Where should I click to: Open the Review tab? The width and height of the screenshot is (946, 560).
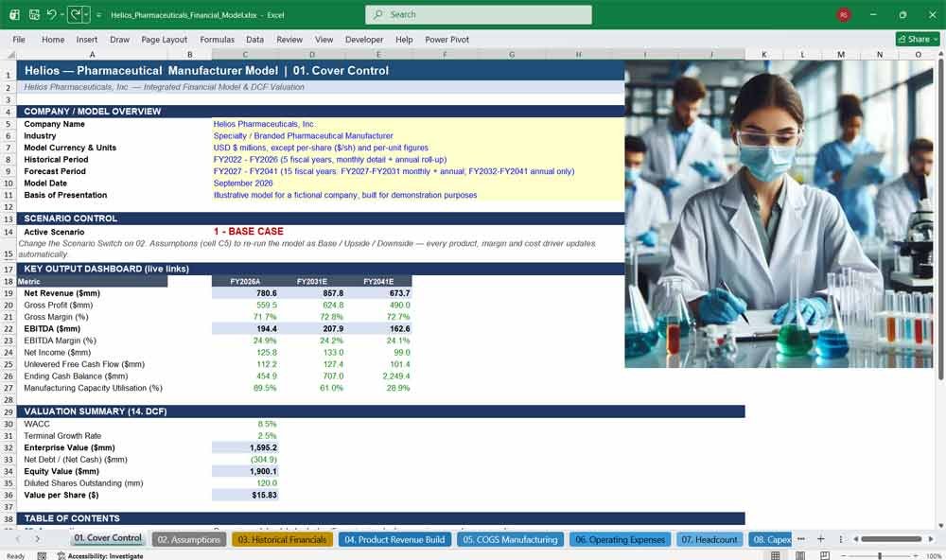pos(289,39)
